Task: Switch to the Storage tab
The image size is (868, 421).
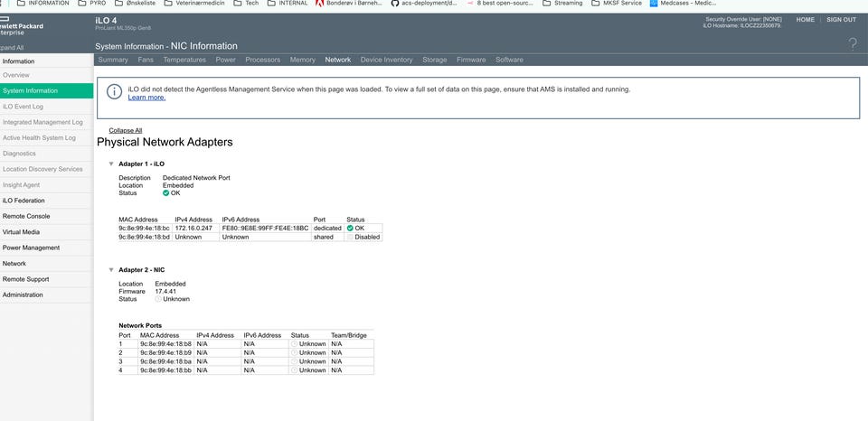Action: [435, 60]
